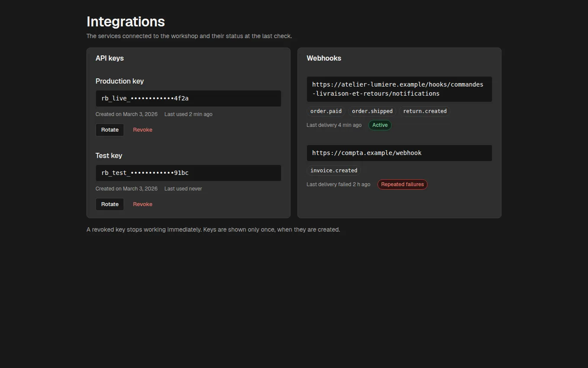This screenshot has height=368, width=588.
Task: Click 'Last used 2 min ago' text
Action: click(x=189, y=114)
